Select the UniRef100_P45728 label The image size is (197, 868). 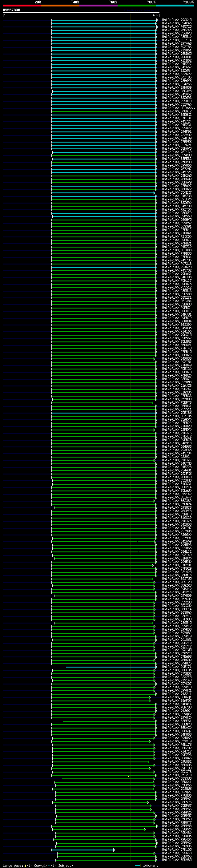pyautogui.click(x=177, y=467)
